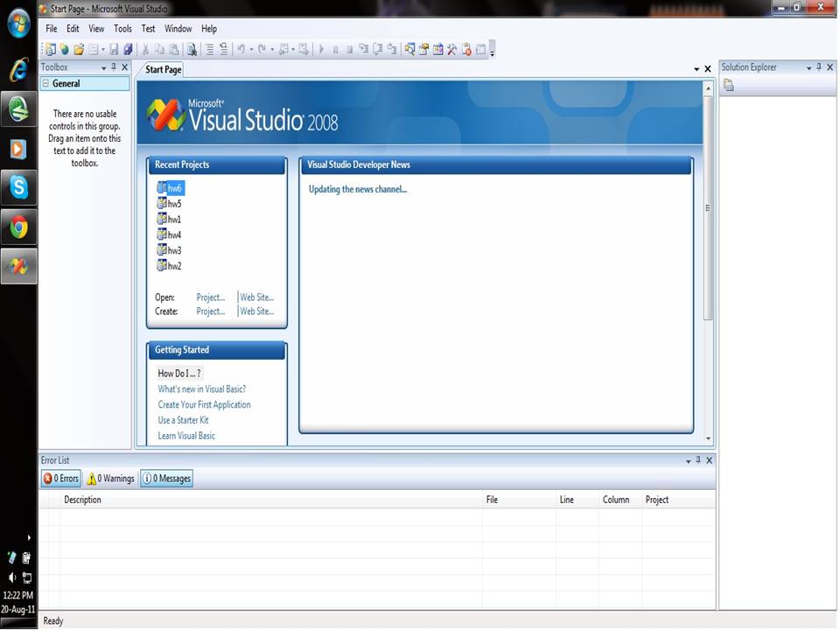The width and height of the screenshot is (840, 630).
Task: Click the Step Into debug icon
Action: (x=364, y=49)
